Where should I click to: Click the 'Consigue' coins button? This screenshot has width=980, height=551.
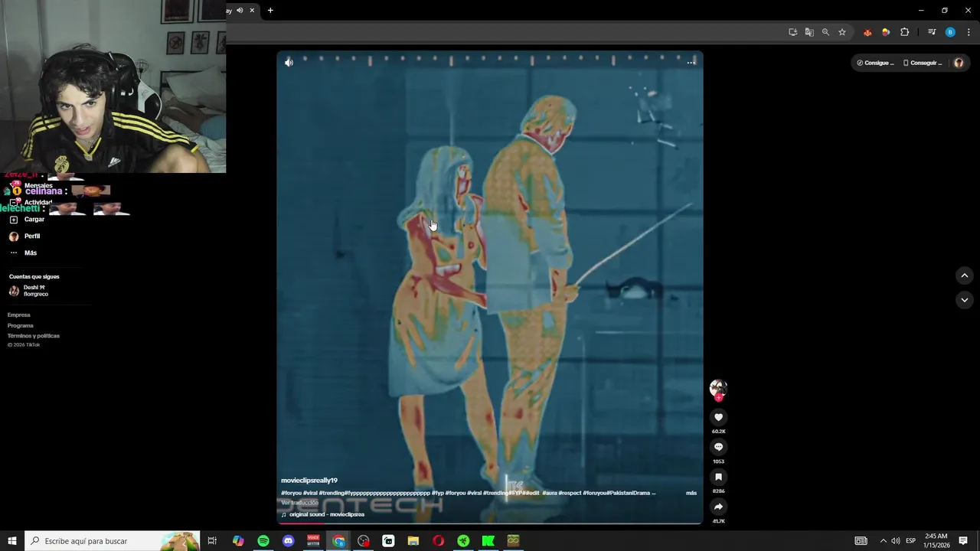click(x=875, y=63)
